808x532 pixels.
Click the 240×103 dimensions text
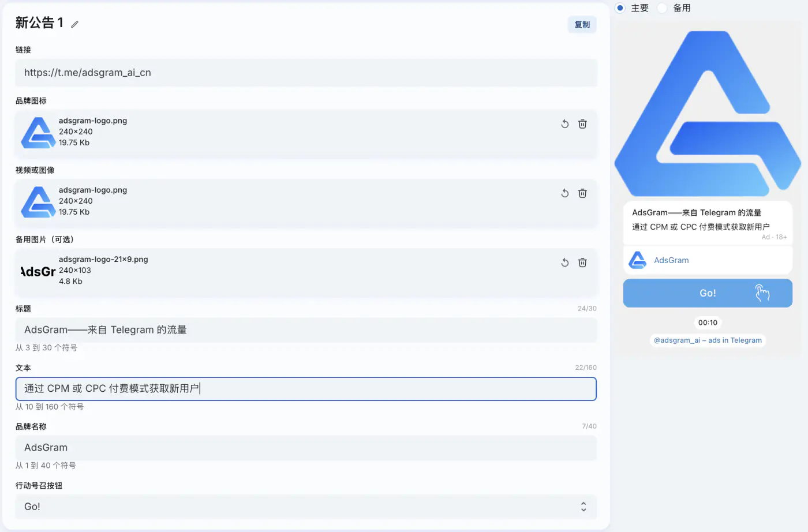pos(75,271)
